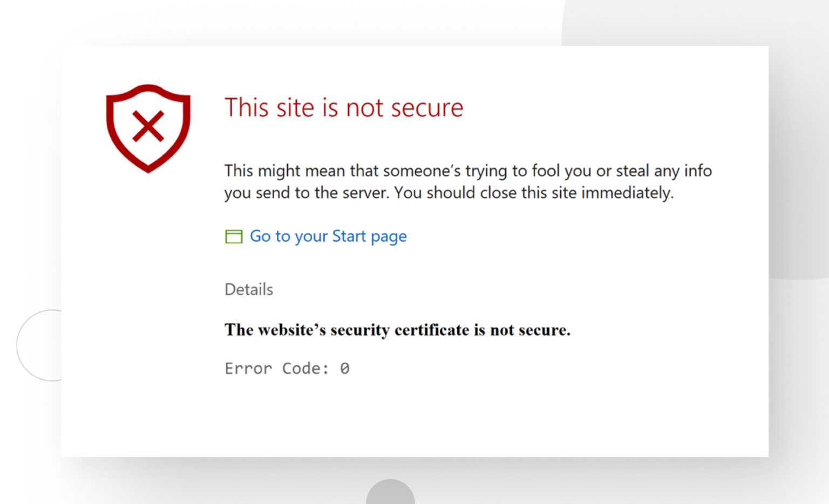Click the Error Code: 0 text
The width and height of the screenshot is (829, 504).
tap(287, 368)
